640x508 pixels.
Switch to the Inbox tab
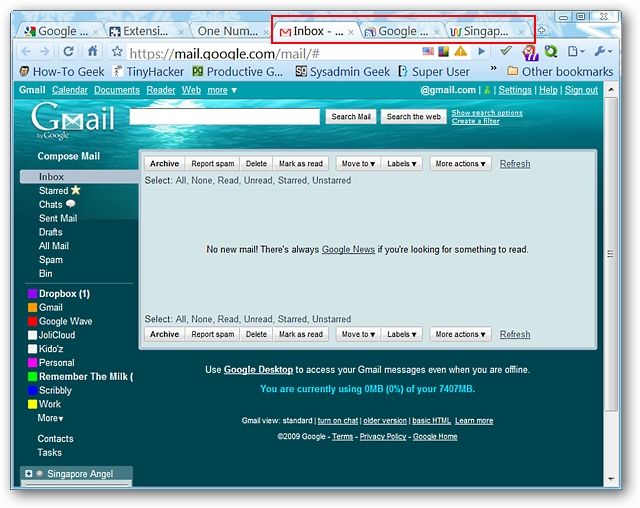(316, 31)
